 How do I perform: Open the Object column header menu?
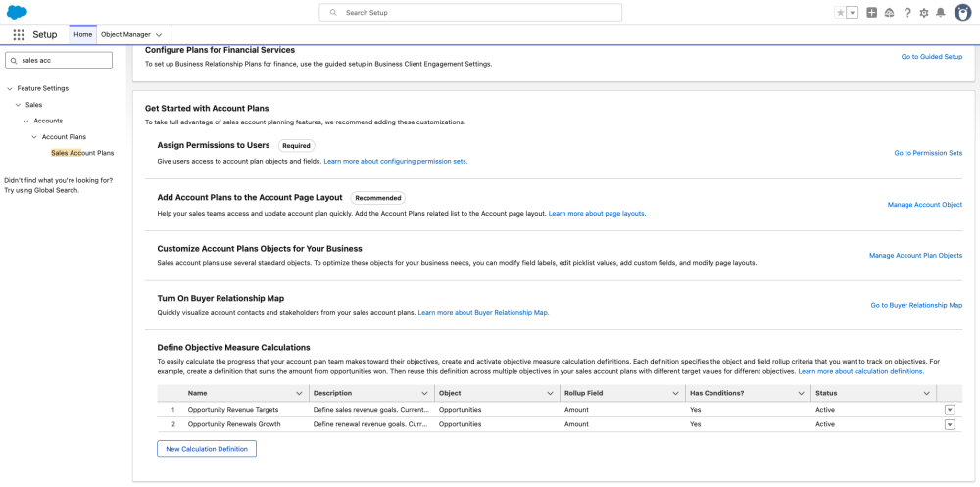point(550,393)
